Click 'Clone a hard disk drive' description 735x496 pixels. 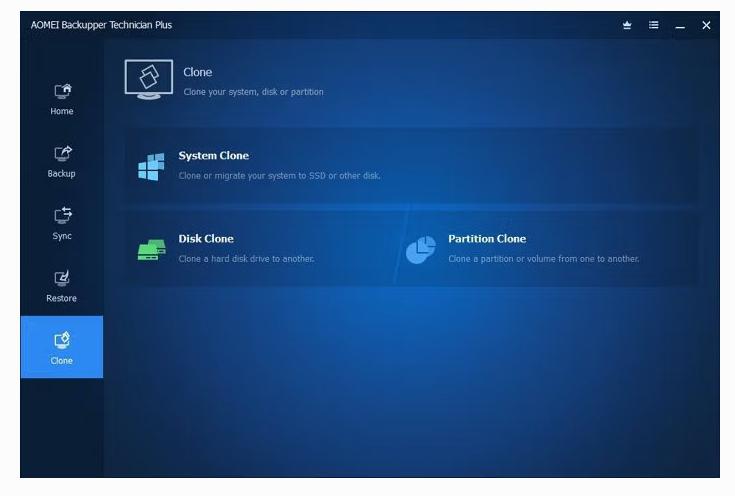(246, 259)
